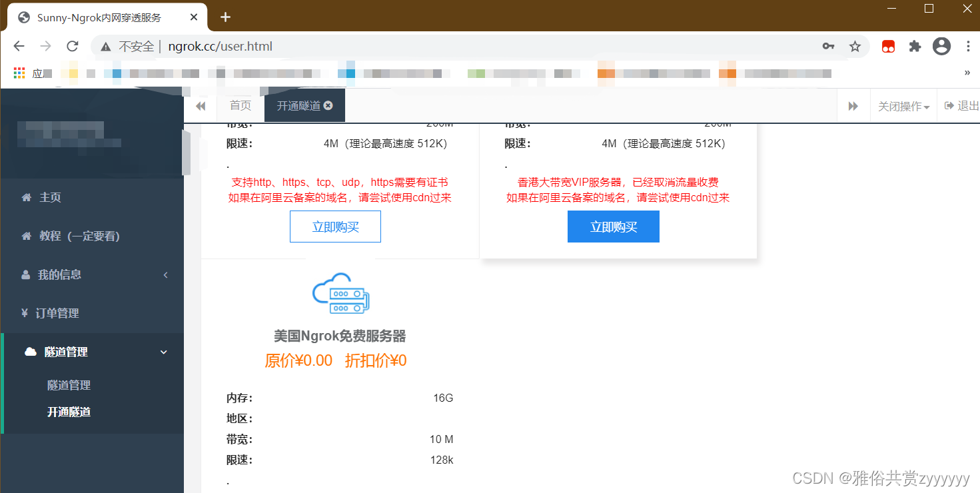Open saved password key icon
Image resolution: width=980 pixels, height=493 pixels.
pos(828,46)
